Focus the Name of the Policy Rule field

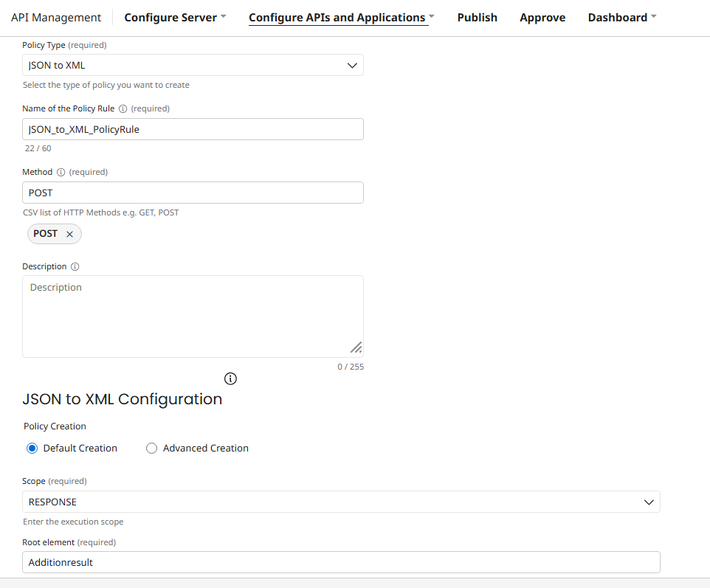click(193, 129)
